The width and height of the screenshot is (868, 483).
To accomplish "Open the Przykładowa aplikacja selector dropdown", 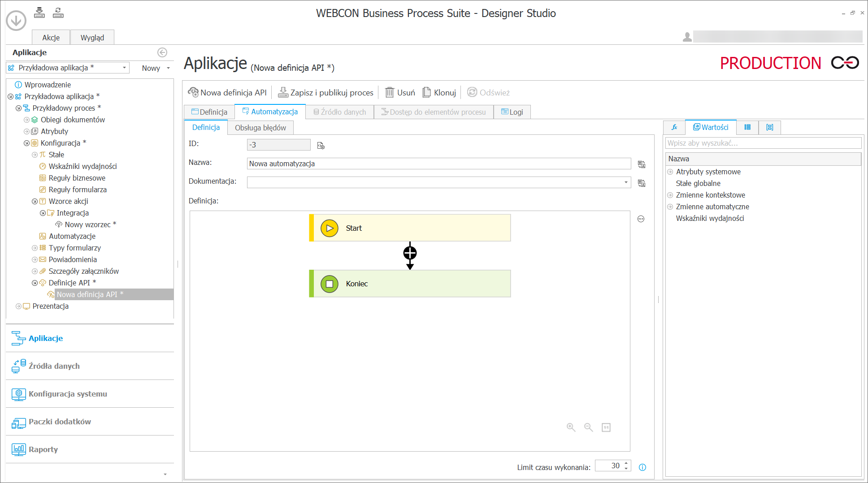I will point(124,68).
